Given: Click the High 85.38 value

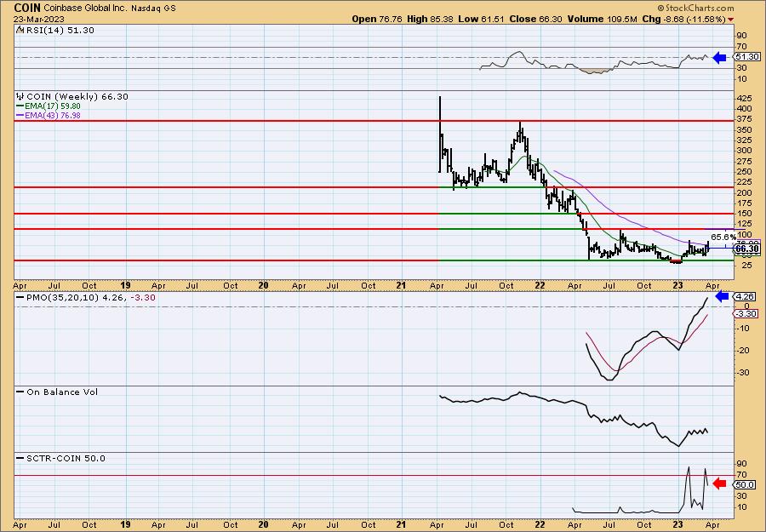Looking at the screenshot, I should (430, 19).
